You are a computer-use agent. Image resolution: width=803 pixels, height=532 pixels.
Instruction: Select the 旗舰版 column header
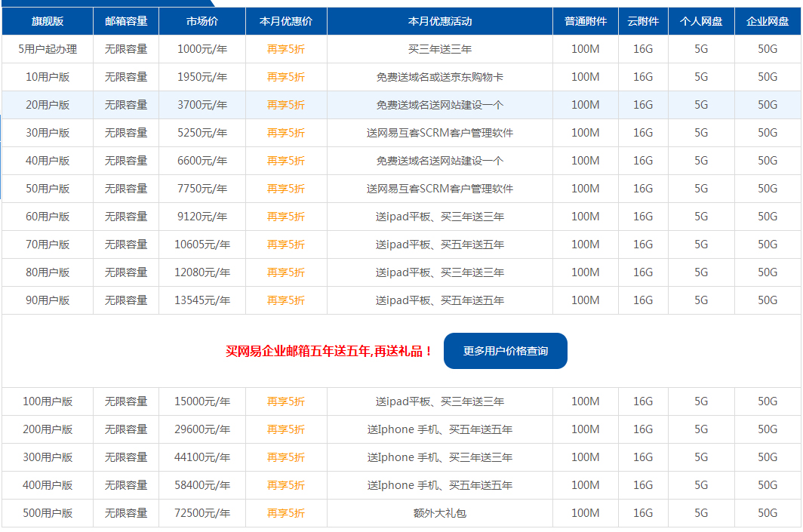48,21
